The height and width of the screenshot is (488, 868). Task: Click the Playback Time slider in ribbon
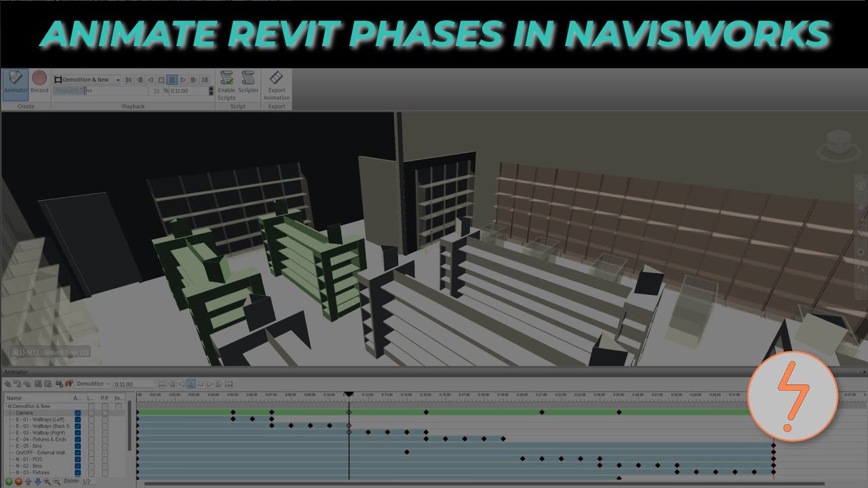click(x=100, y=91)
